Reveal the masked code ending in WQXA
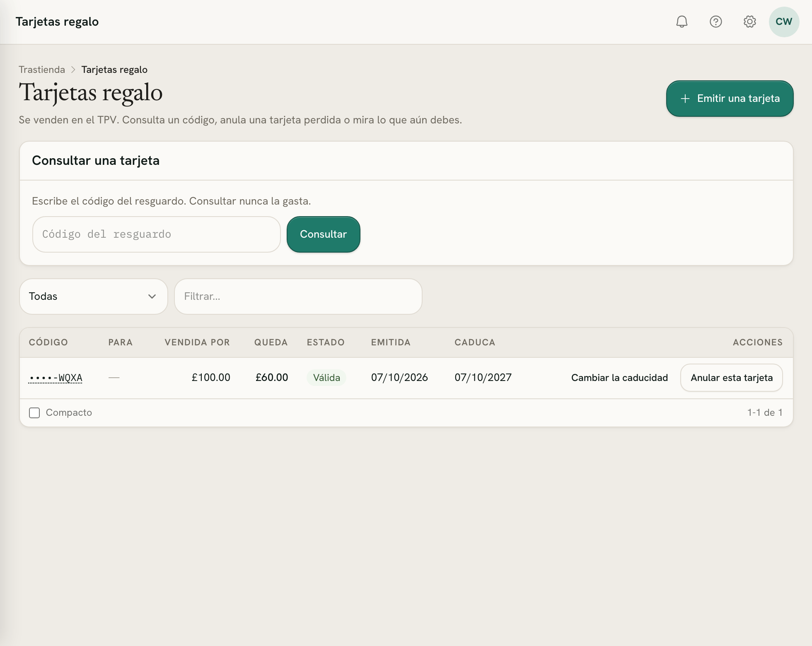 (56, 378)
